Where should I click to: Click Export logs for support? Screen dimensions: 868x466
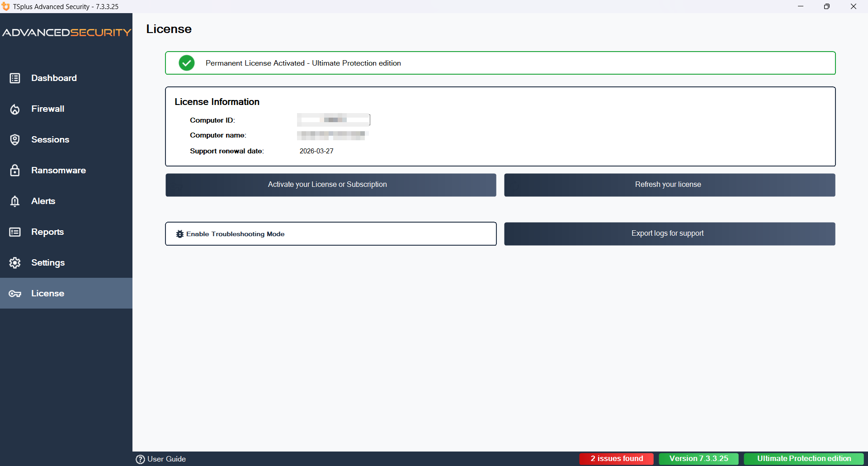coord(670,234)
